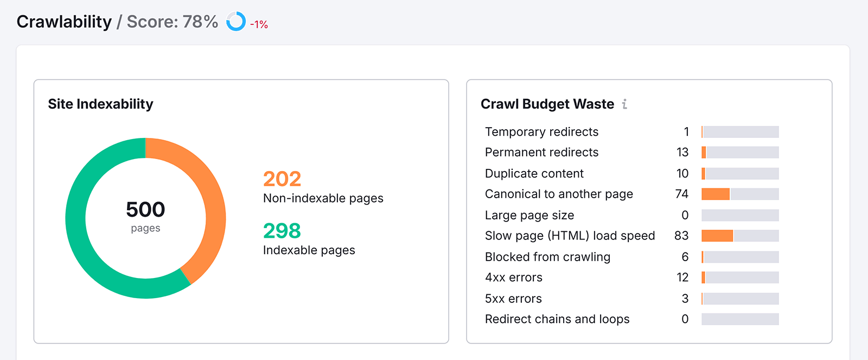The height and width of the screenshot is (360, 868).
Task: Click the Crawl Budget Waste info icon
Action: [x=624, y=104]
